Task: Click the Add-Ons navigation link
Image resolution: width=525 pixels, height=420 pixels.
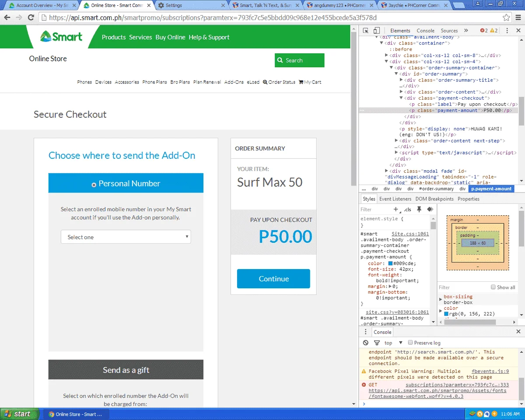Action: click(x=234, y=82)
